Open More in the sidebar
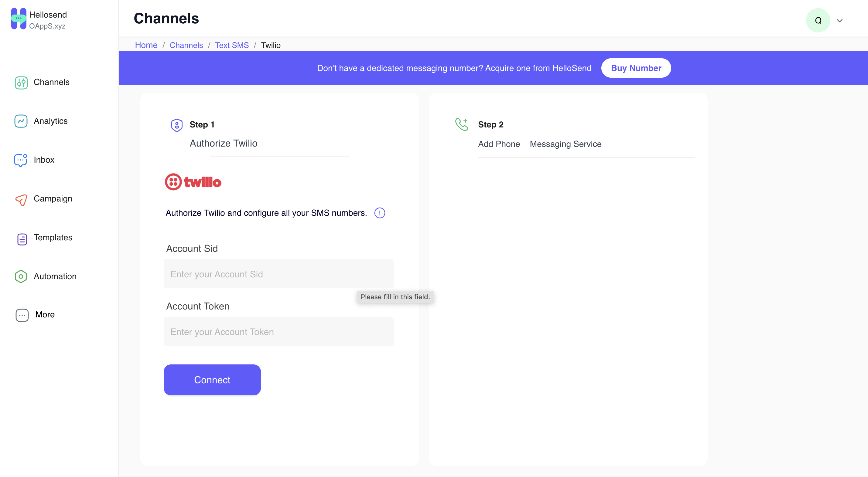The height and width of the screenshot is (477, 868). [x=45, y=314]
